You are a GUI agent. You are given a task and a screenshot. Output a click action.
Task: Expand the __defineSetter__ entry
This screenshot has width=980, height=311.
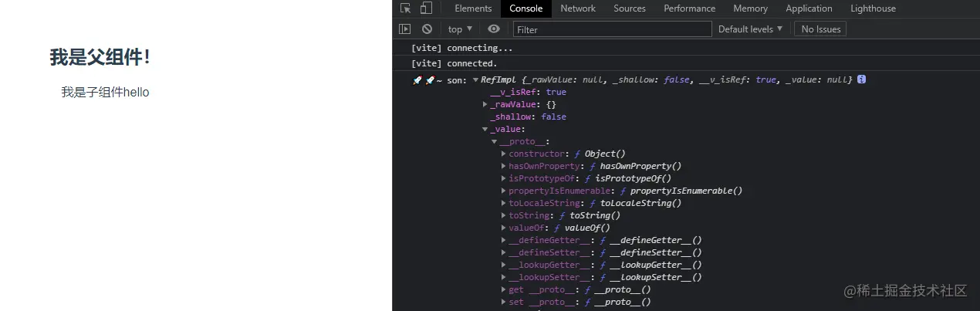(504, 252)
